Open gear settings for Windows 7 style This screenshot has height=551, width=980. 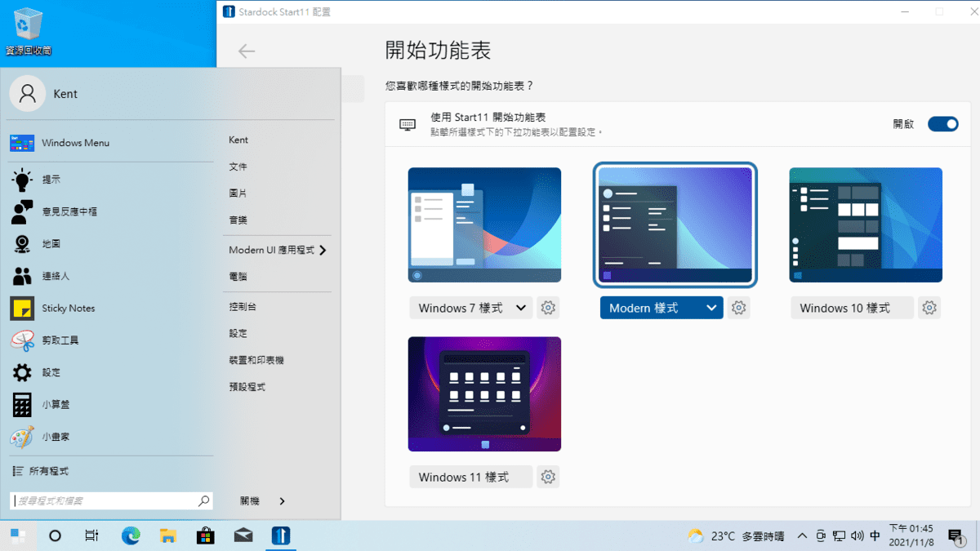548,308
